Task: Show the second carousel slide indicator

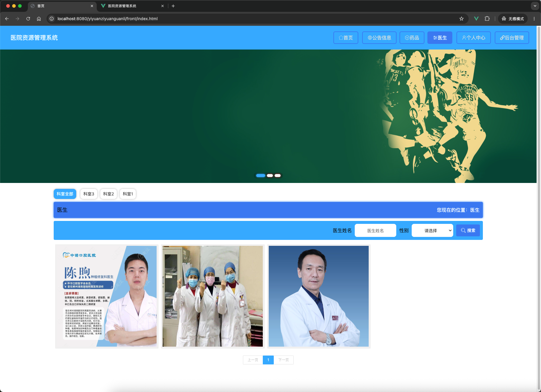Action: 270,176
